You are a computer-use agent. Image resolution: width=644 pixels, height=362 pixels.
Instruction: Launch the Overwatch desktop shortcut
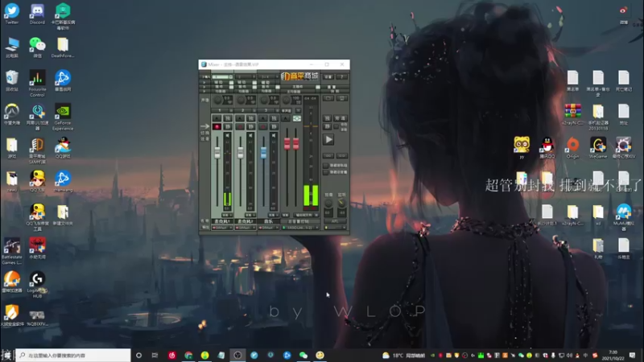[x=12, y=114]
